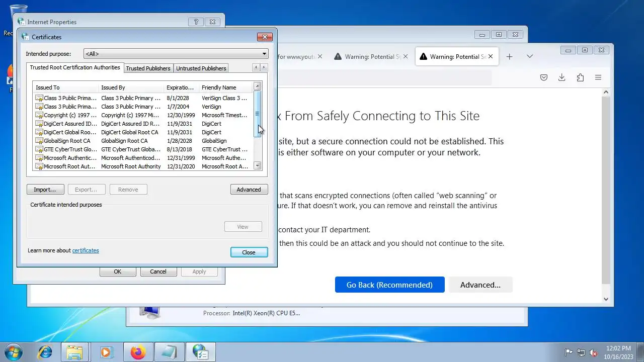The height and width of the screenshot is (362, 644).
Task: Switch to Firefox on taskbar
Action: [x=138, y=352]
